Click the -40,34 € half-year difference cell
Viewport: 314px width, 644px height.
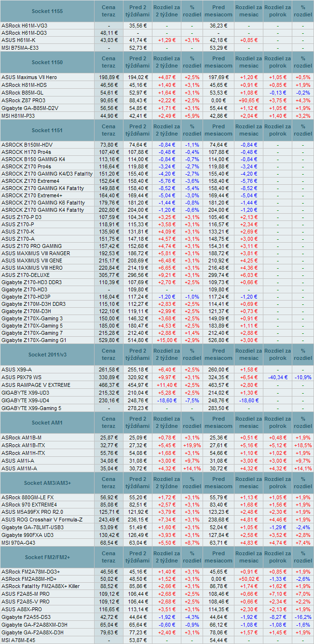278,377
